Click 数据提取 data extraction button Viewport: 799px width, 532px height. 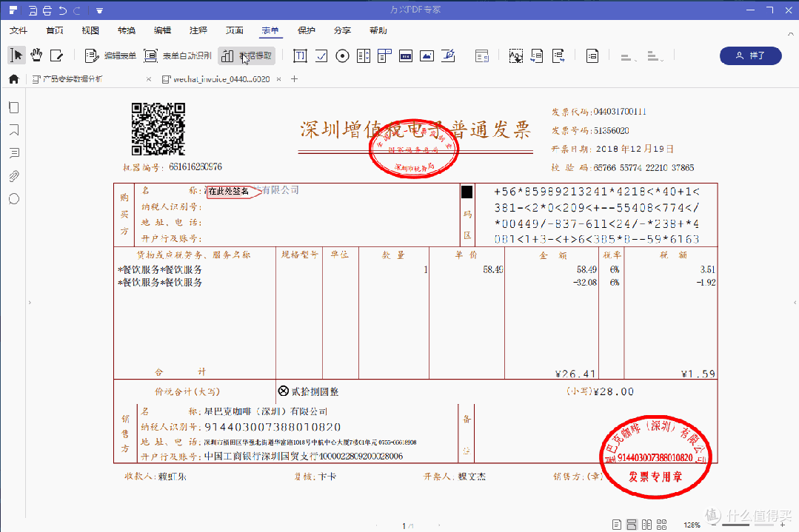(x=247, y=55)
